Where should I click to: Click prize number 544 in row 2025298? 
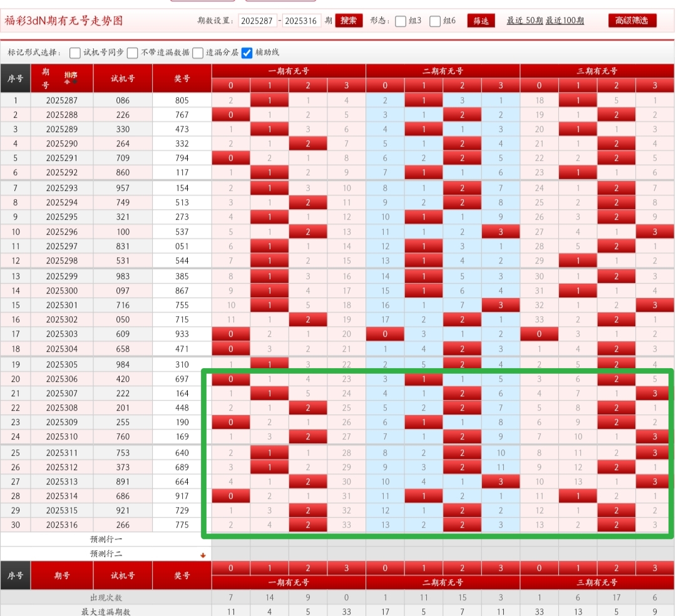coord(182,261)
